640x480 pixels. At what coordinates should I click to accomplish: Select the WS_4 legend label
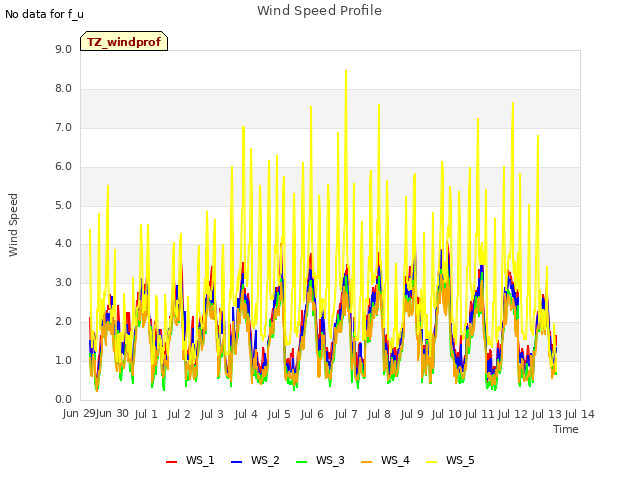click(395, 460)
